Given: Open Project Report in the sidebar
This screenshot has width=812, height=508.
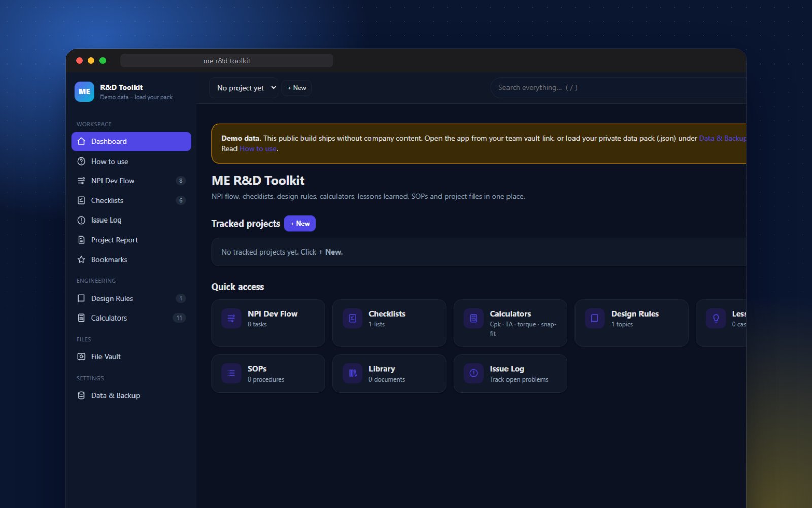Looking at the screenshot, I should [x=131, y=240].
